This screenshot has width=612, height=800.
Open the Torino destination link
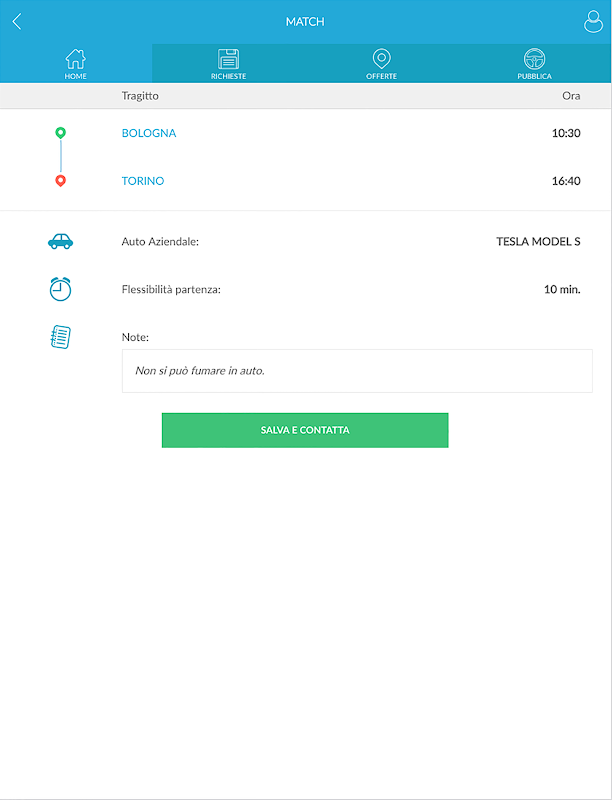point(143,181)
